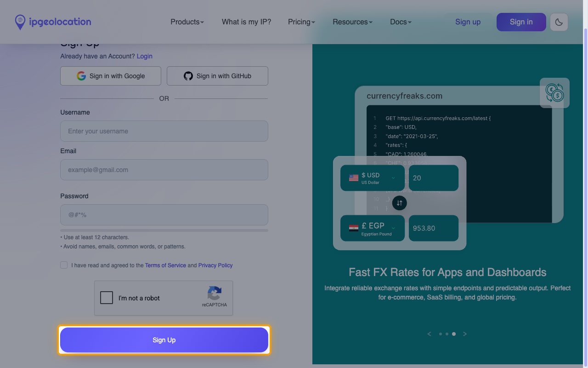Open the Docs dropdown
The height and width of the screenshot is (368, 588).
[x=401, y=22]
